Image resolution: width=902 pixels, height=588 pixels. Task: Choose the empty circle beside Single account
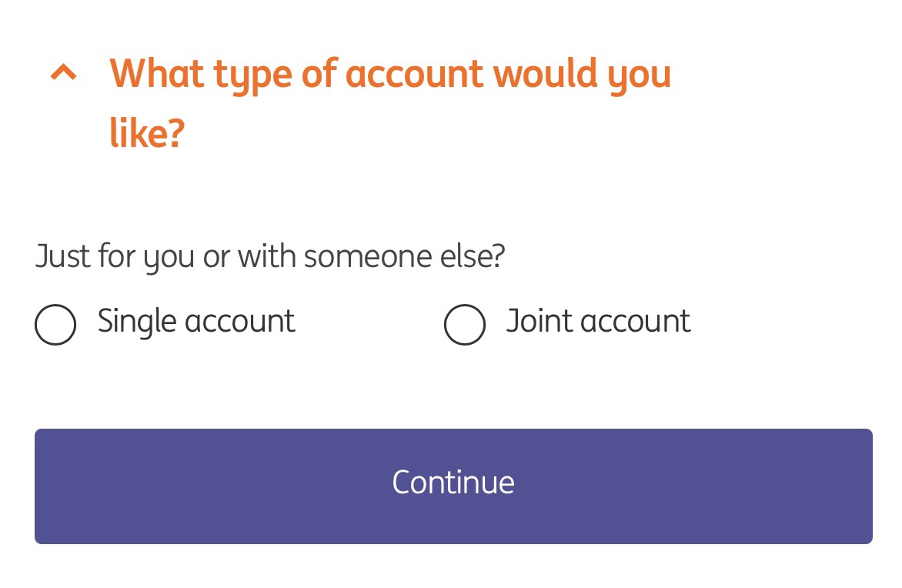[55, 324]
